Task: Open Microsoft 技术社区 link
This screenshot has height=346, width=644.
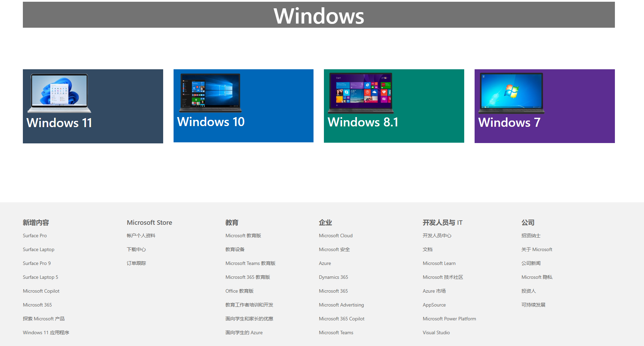Action: [x=443, y=277]
